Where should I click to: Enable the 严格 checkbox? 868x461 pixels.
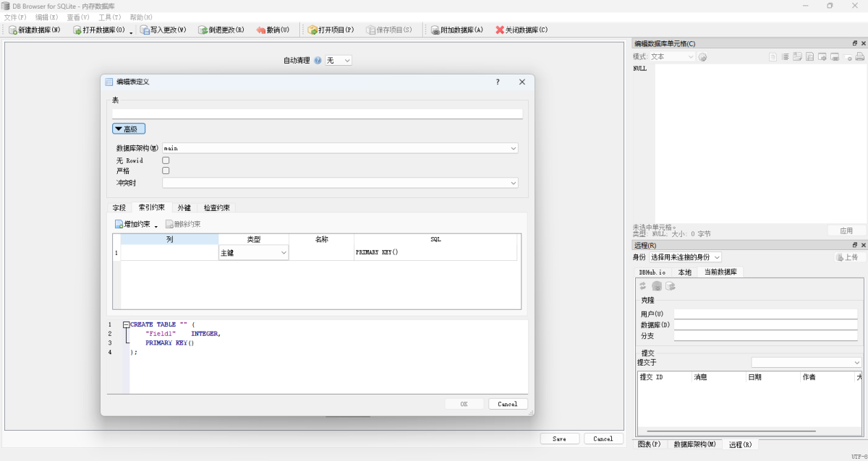pos(166,171)
